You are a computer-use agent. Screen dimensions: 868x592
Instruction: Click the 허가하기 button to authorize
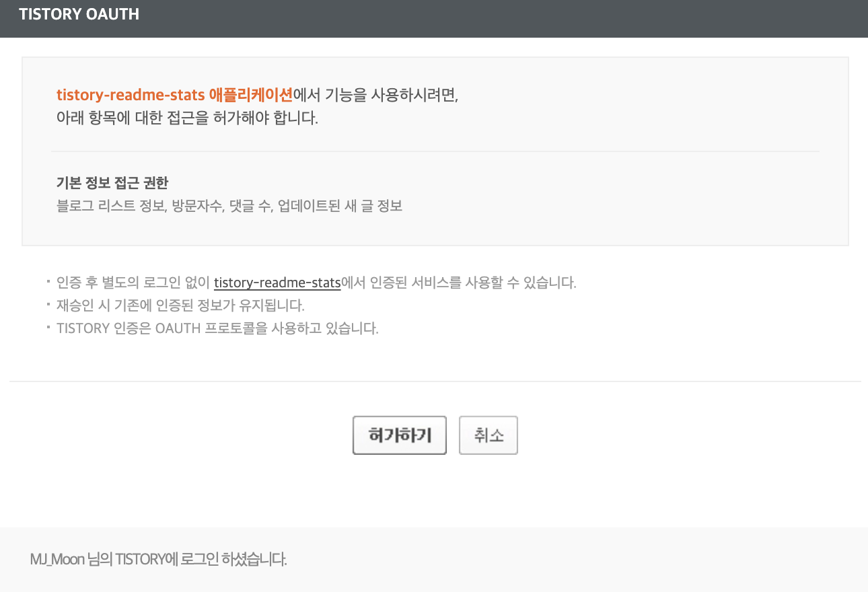point(400,435)
